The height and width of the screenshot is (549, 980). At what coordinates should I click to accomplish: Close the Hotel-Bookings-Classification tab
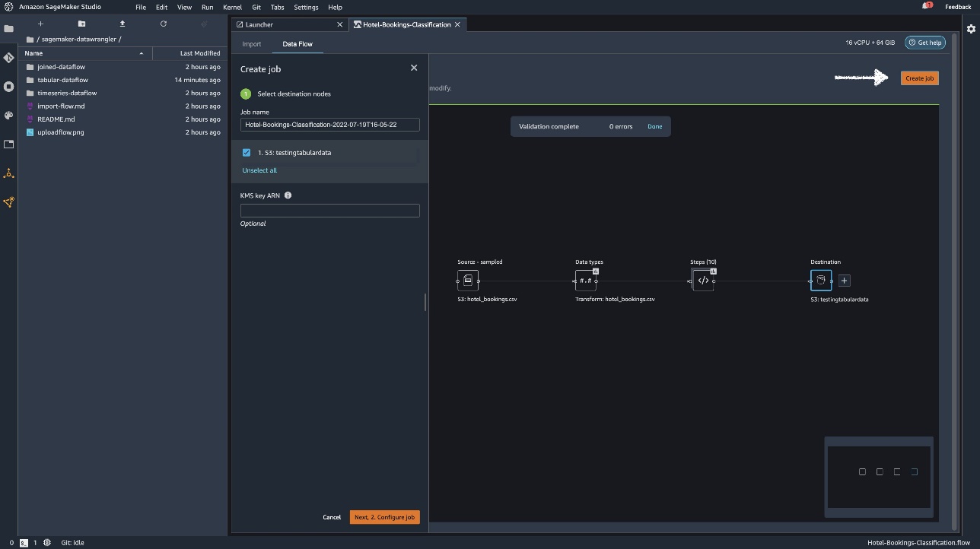coord(457,24)
